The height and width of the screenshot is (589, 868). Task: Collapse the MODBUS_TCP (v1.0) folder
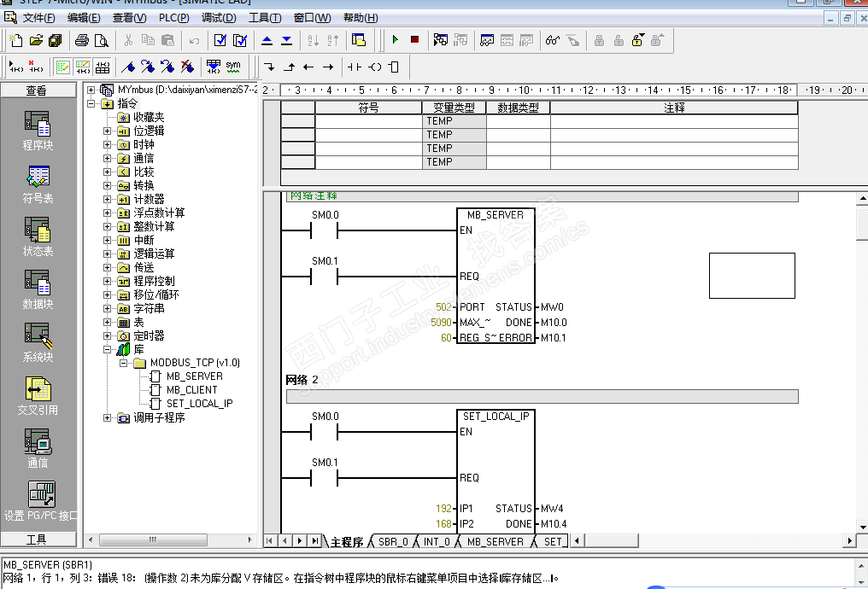[123, 363]
